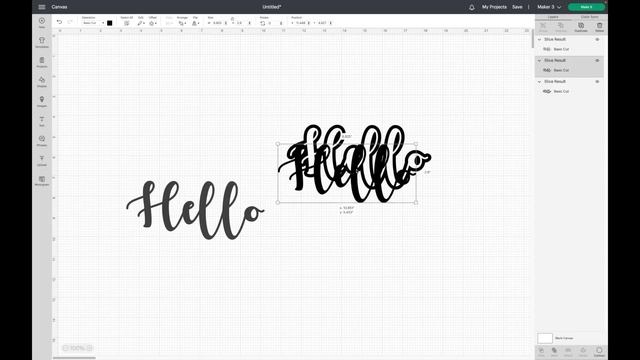
Task: Click the Attach tool
Action: point(568,351)
